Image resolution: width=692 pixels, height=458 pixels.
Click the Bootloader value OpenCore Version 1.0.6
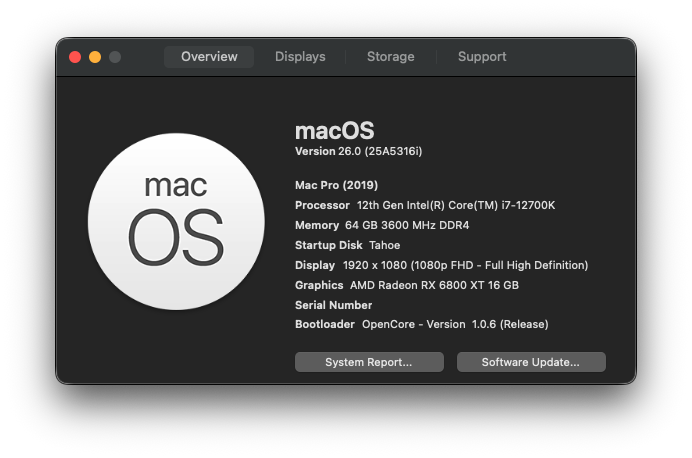pyautogui.click(x=455, y=324)
